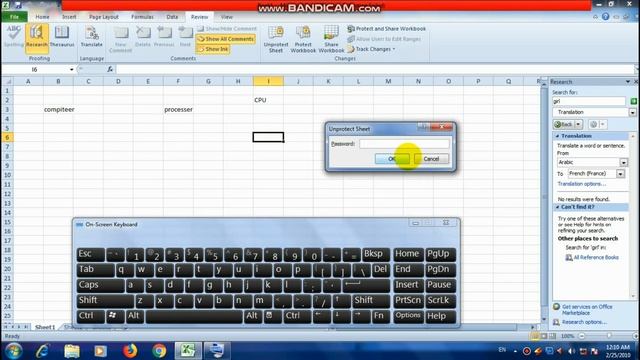Open Protect Workbook
640x360 pixels.
(x=303, y=39)
